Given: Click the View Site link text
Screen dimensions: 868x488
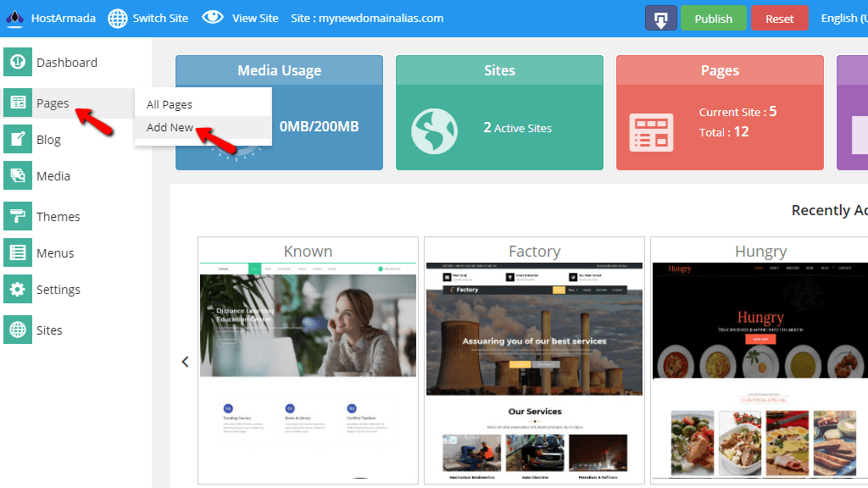Looking at the screenshot, I should pos(255,19).
